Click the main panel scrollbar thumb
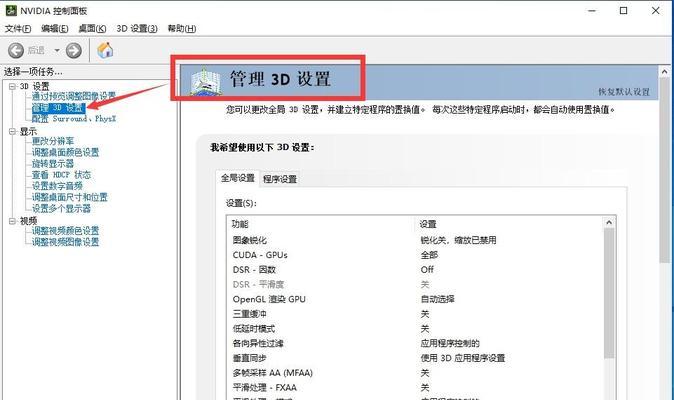The image size is (674, 400). 665,170
